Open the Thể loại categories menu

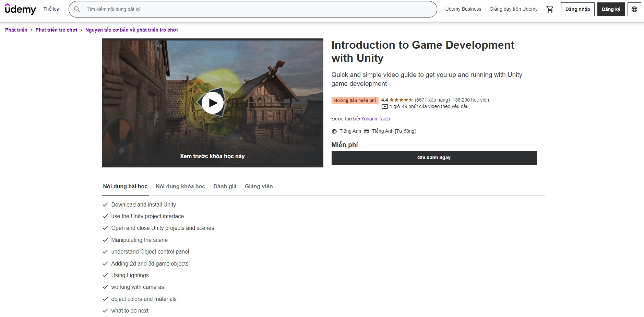52,9
